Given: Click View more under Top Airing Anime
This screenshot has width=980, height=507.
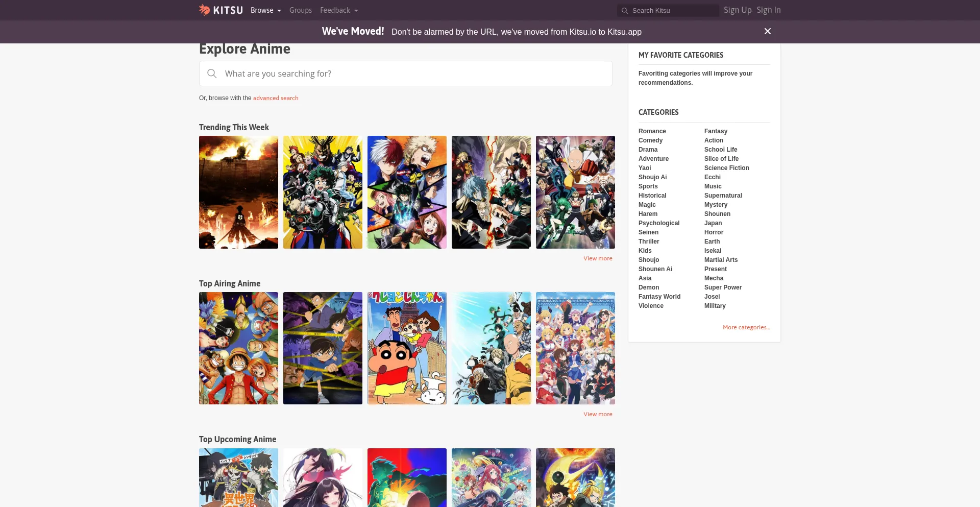Looking at the screenshot, I should (598, 414).
